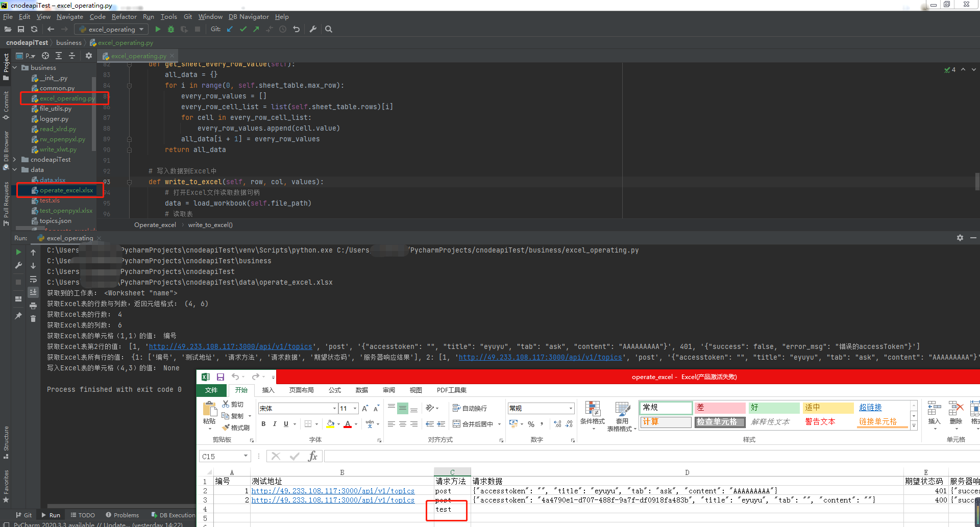Open operate_excel.xlsx in the Project tree
This screenshot has width=980, height=527.
66,190
